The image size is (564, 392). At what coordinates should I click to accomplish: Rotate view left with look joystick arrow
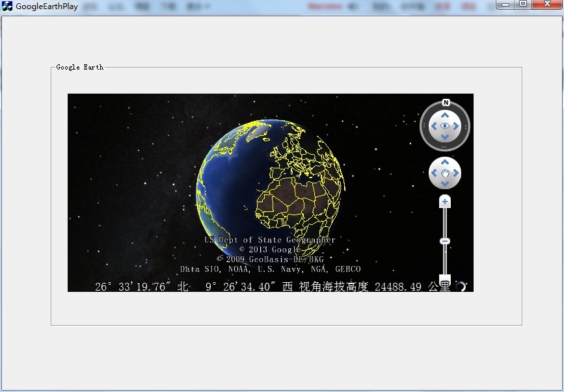[x=434, y=126]
